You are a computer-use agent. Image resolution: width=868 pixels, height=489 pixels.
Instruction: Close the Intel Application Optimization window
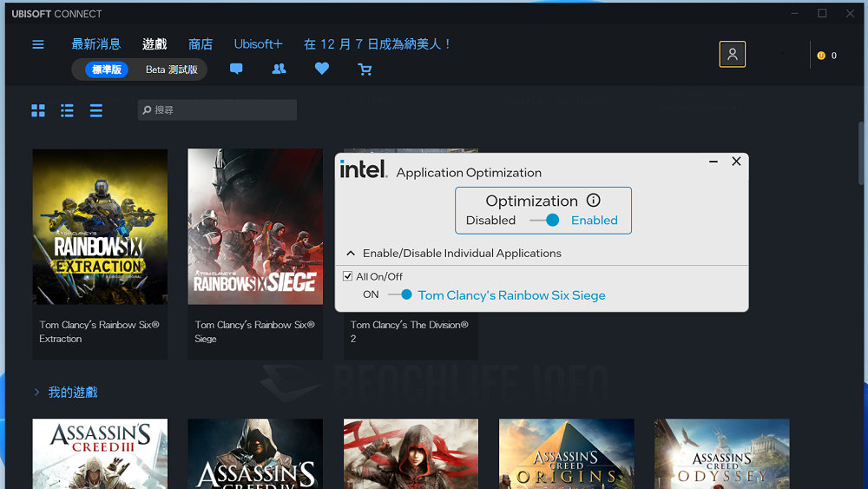point(736,162)
